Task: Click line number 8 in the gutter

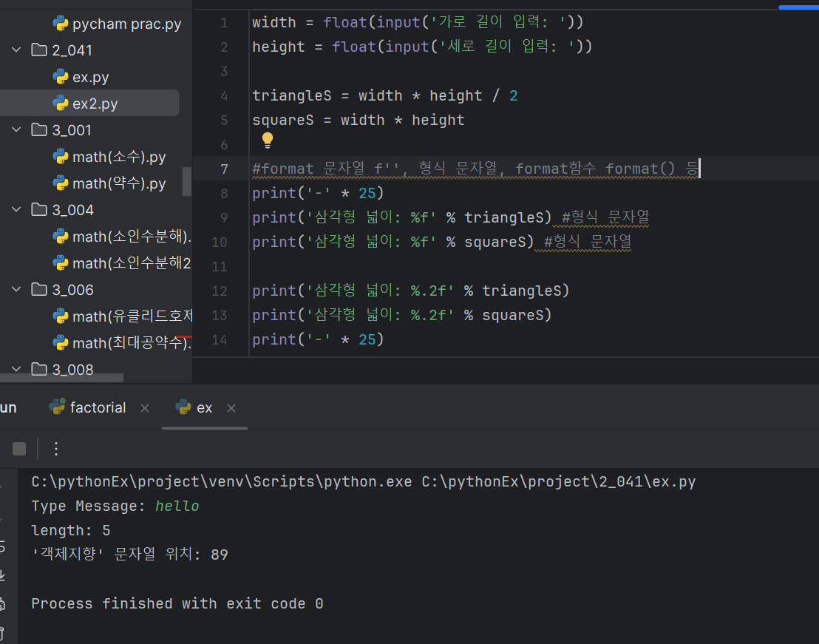Action: point(224,193)
